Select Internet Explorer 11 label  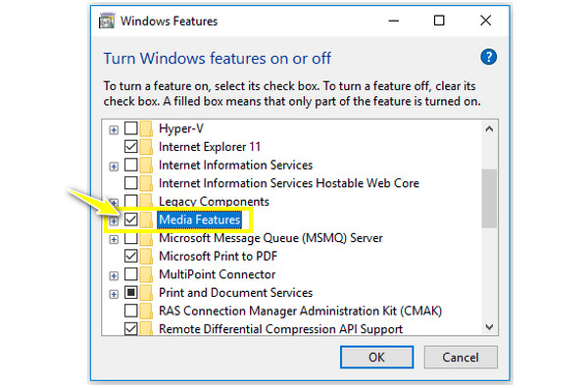tap(210, 147)
